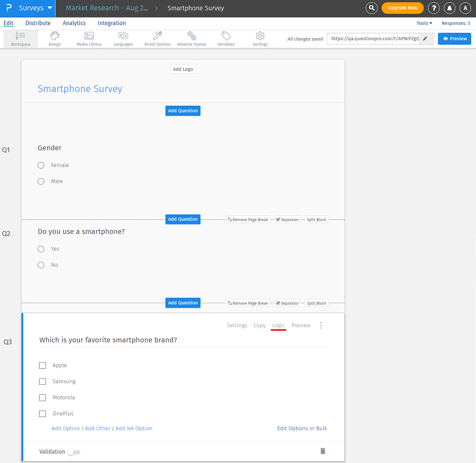476x463 pixels.
Task: Open the Design customization panel
Action: [x=54, y=39]
